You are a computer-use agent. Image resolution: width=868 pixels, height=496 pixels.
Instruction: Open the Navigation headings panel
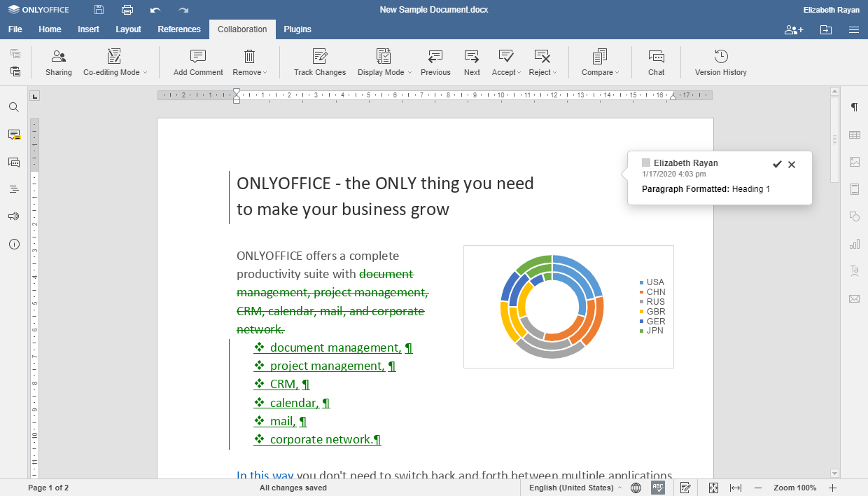[x=14, y=188]
